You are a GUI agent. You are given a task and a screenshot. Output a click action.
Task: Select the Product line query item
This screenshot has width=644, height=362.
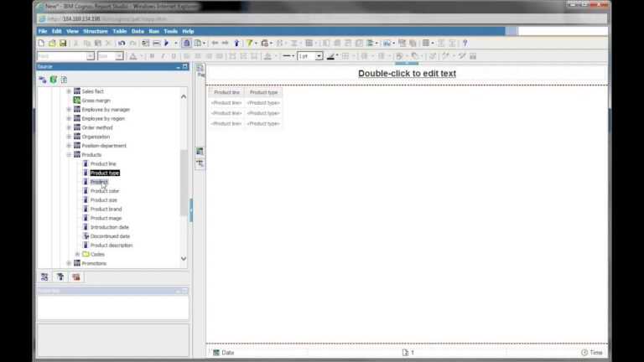pyautogui.click(x=103, y=163)
